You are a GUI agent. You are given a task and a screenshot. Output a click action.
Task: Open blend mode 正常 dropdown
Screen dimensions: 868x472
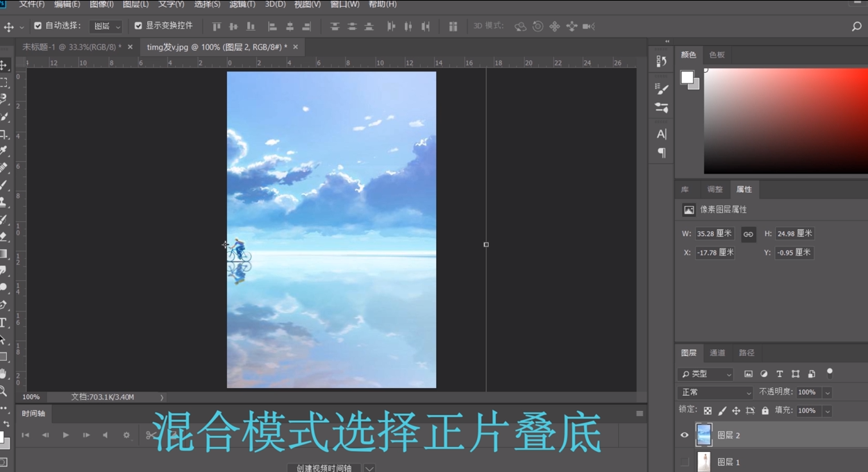715,392
